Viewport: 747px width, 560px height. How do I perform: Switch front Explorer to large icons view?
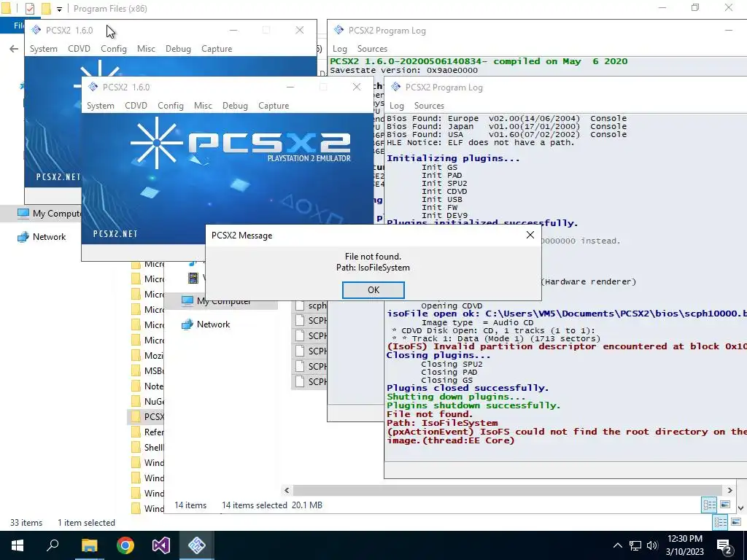pyautogui.click(x=726, y=505)
